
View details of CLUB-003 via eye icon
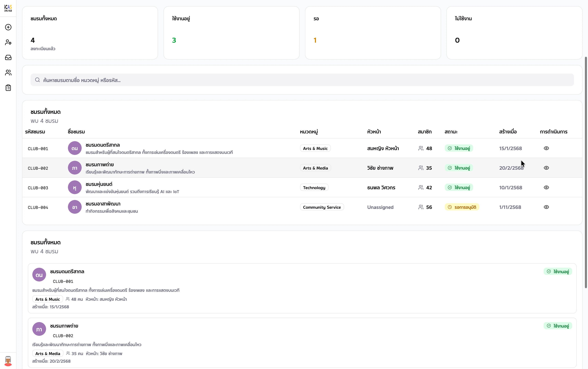pyautogui.click(x=546, y=187)
